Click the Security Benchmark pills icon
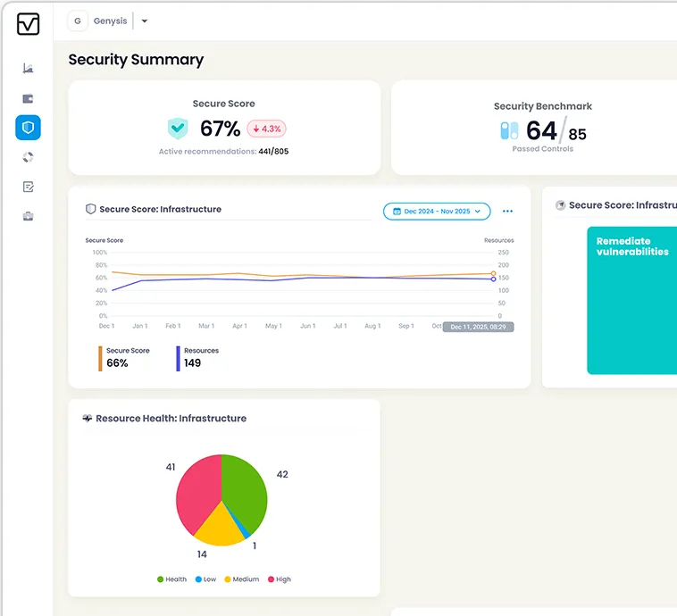Viewport: 677px width, 616px height. 509,131
